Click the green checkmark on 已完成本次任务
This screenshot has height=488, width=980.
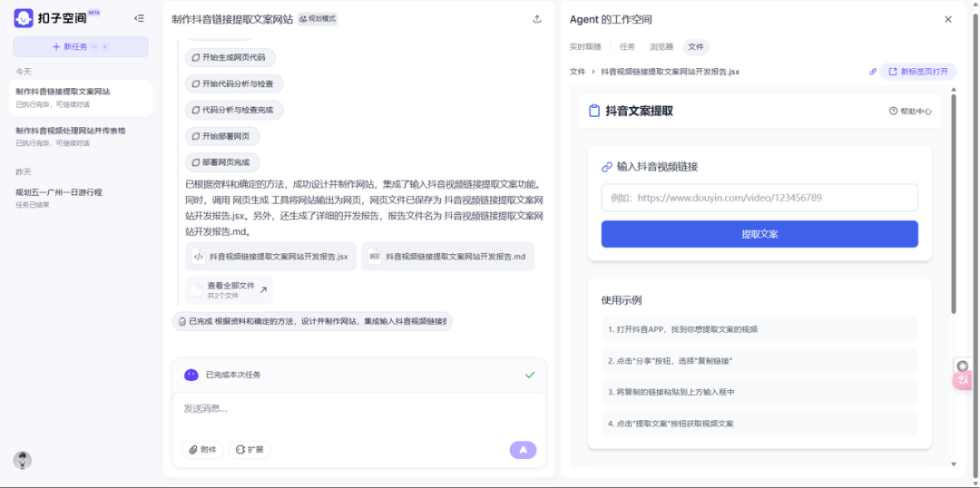[x=530, y=375]
